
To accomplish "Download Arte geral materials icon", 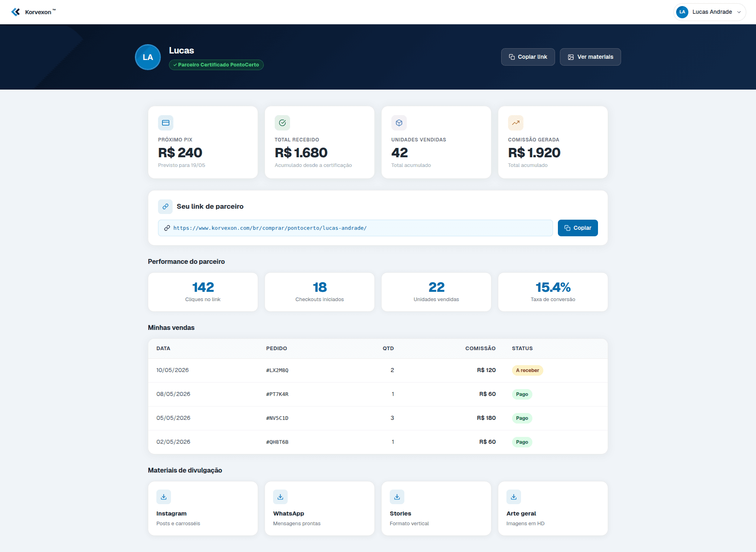I will click(514, 497).
